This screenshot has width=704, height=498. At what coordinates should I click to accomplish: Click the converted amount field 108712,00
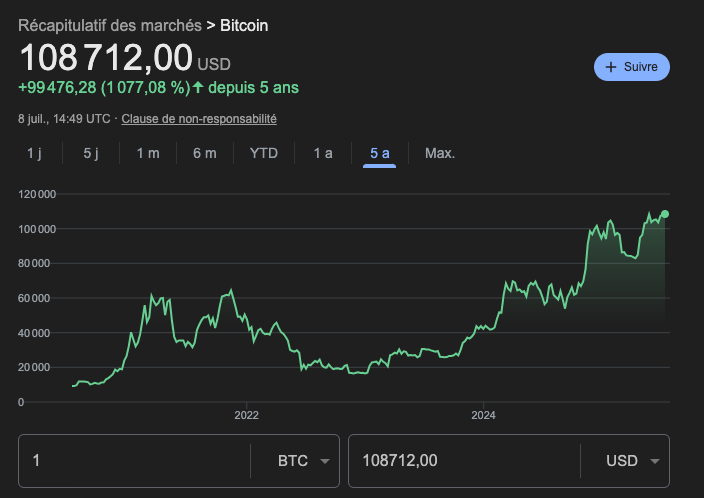point(464,461)
